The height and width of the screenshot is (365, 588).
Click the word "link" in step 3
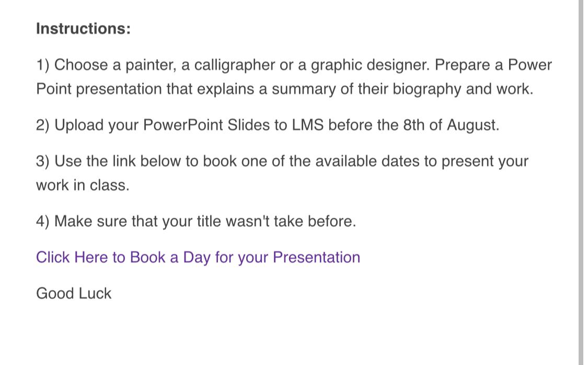(x=124, y=161)
